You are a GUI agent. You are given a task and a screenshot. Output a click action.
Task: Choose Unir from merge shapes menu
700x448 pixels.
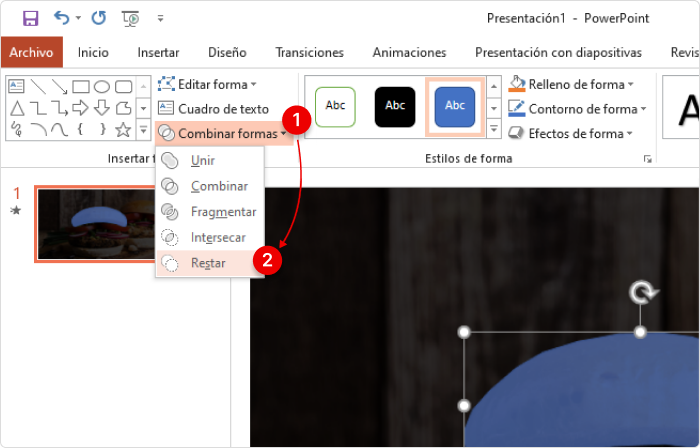click(210, 160)
